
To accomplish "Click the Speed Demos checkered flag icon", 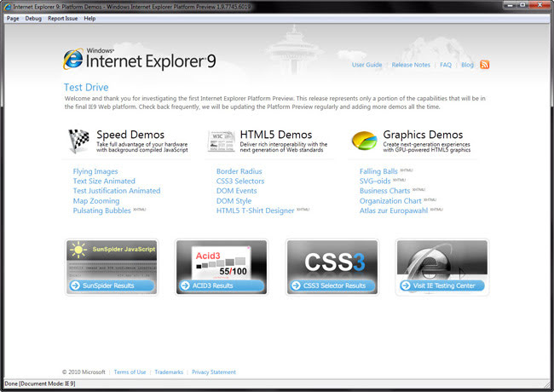I will coord(79,141).
